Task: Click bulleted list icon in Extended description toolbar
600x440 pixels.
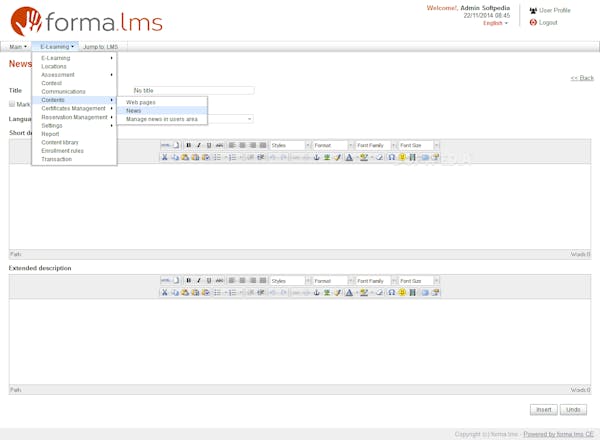Action: pyautogui.click(x=217, y=293)
